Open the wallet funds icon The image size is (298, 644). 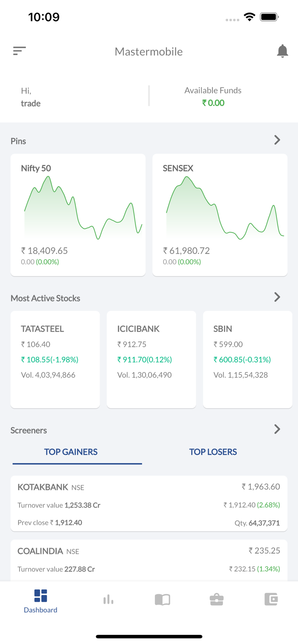(x=271, y=599)
